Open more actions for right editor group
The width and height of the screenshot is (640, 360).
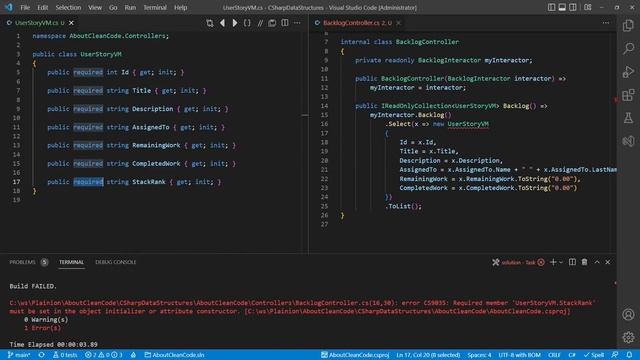pos(606,23)
